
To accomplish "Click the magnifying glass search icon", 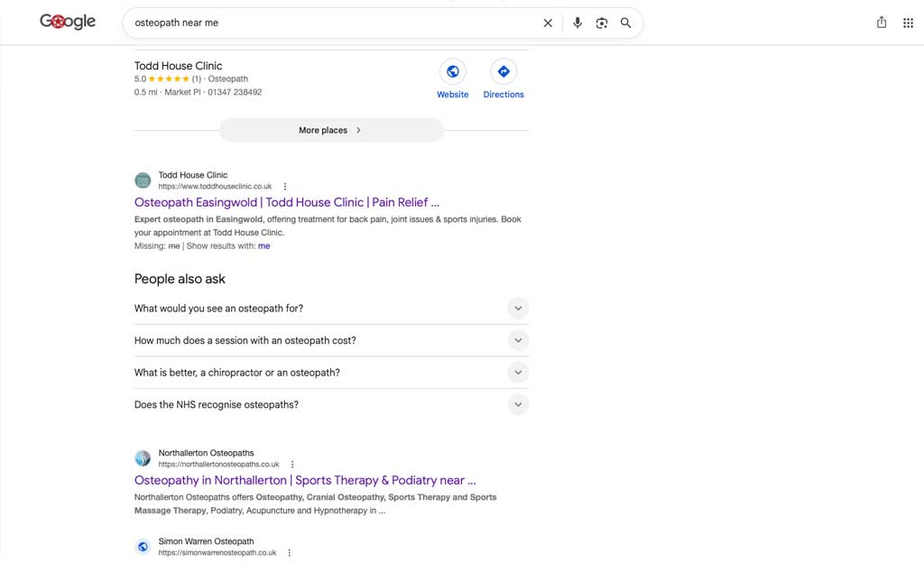I will (x=626, y=23).
